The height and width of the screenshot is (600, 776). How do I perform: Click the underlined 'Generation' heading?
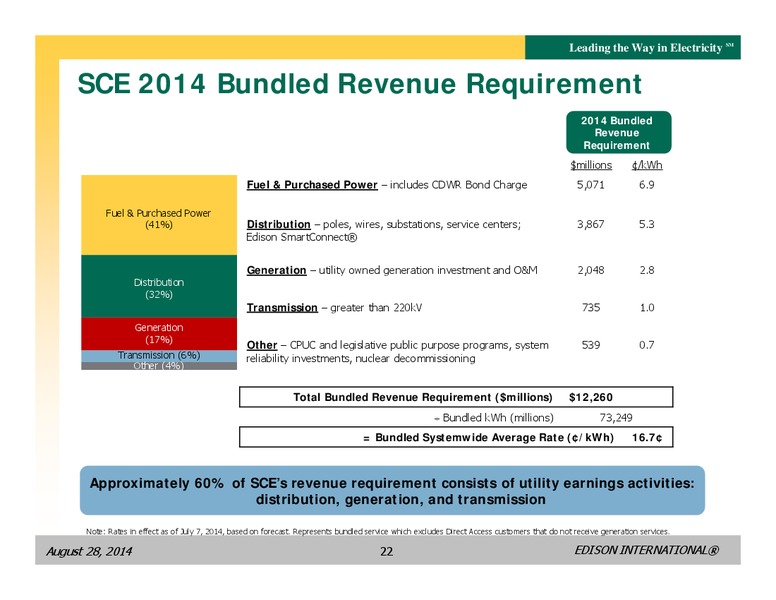point(276,270)
